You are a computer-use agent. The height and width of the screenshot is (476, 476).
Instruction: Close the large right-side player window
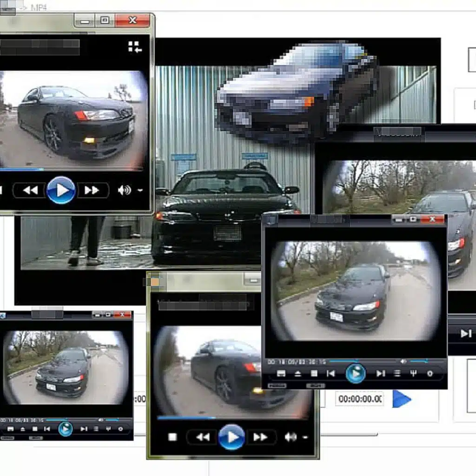[432, 219]
